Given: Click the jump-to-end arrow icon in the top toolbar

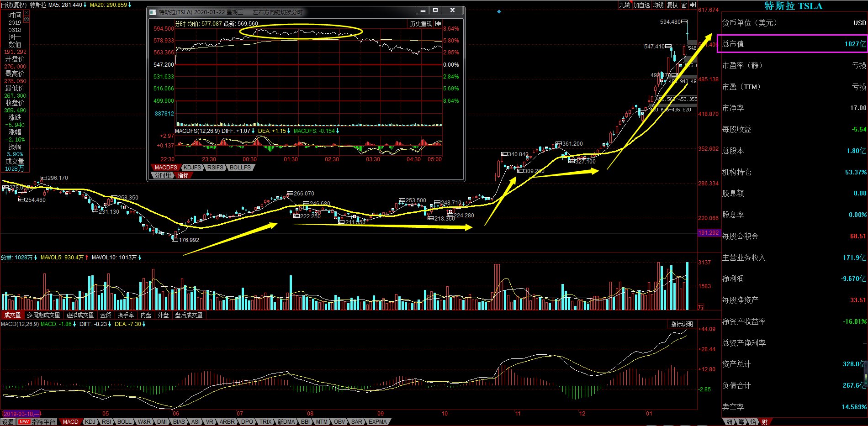Looking at the screenshot, I should pyautogui.click(x=693, y=5).
